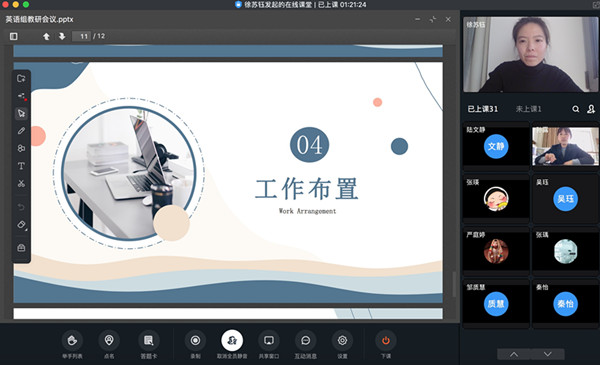The height and width of the screenshot is (365, 600).
Task: Select the text T tool
Action: 21,166
